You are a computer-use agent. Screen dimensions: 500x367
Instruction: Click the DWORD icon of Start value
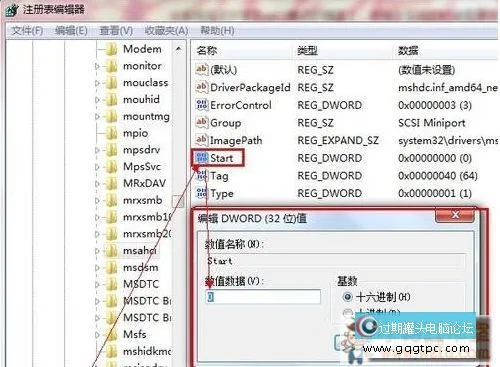coord(202,158)
